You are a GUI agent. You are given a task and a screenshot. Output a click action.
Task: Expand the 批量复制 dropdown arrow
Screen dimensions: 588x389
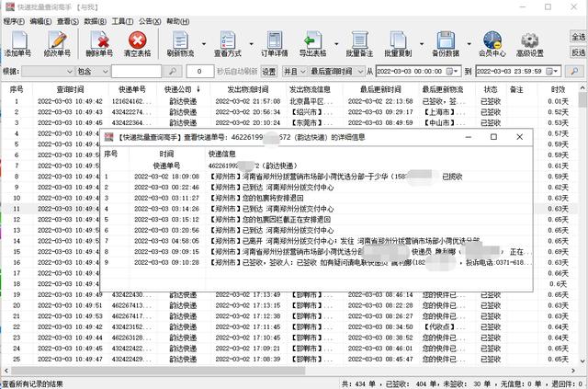point(422,44)
